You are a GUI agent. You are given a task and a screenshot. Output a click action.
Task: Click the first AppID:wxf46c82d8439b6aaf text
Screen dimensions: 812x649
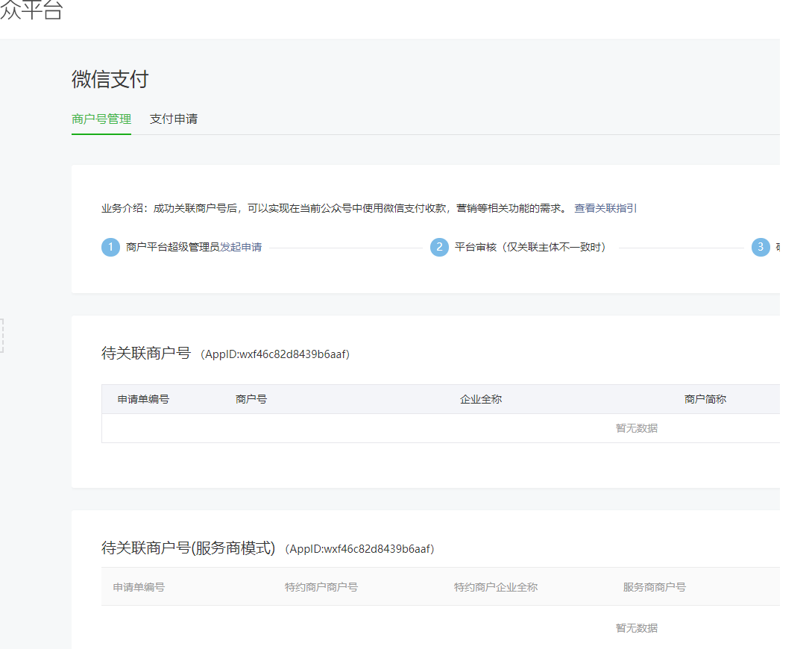(275, 354)
